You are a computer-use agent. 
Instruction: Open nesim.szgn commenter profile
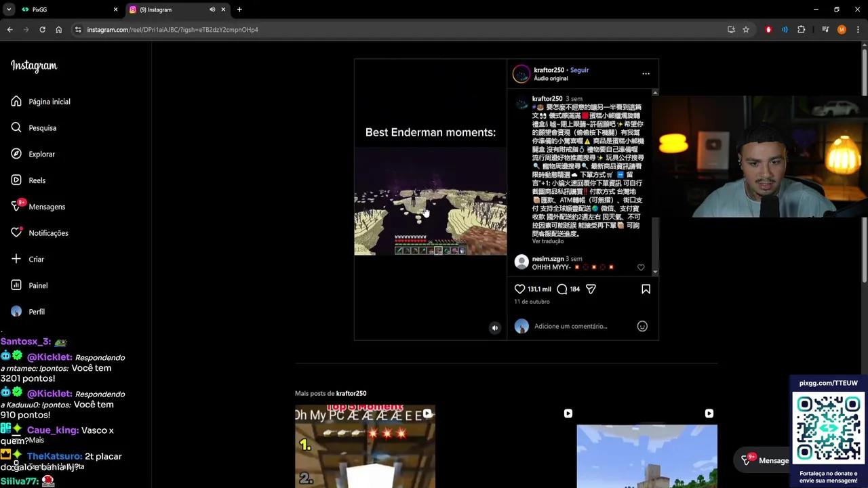tap(548, 259)
